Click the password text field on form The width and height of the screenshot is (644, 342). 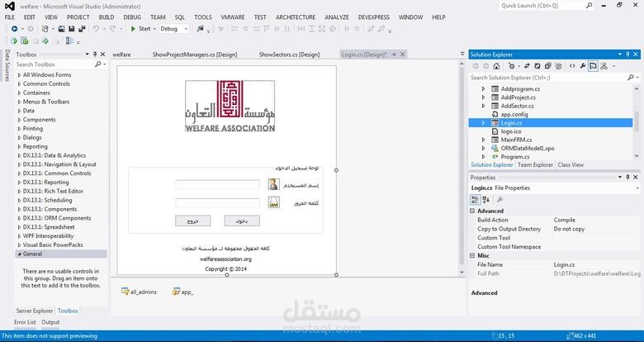click(x=218, y=202)
